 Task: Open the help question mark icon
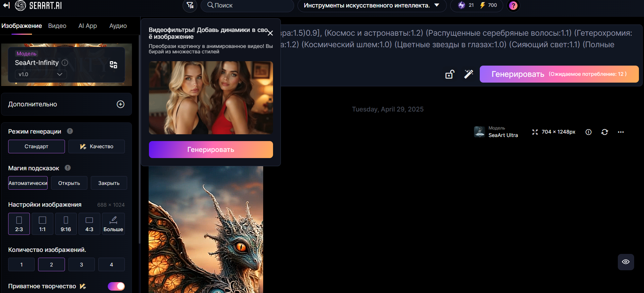(x=513, y=5)
